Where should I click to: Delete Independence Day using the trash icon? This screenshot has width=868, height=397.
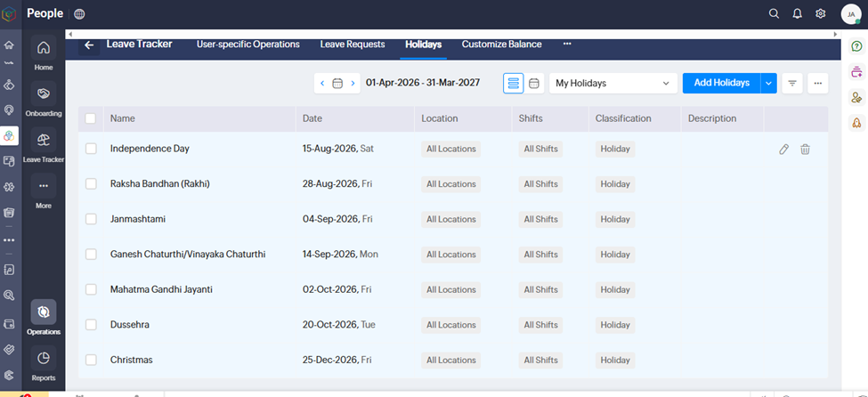(x=805, y=150)
